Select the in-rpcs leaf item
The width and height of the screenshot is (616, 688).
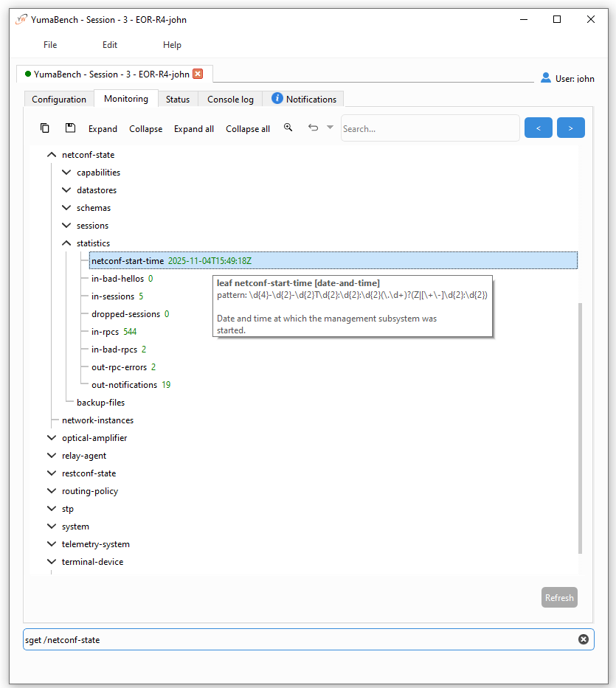tap(105, 332)
